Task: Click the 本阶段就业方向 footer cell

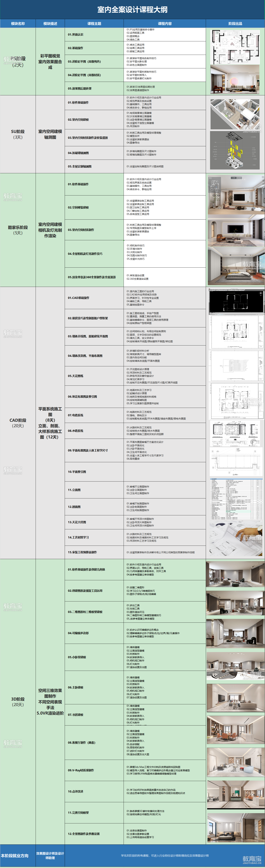Action: (x=15, y=856)
